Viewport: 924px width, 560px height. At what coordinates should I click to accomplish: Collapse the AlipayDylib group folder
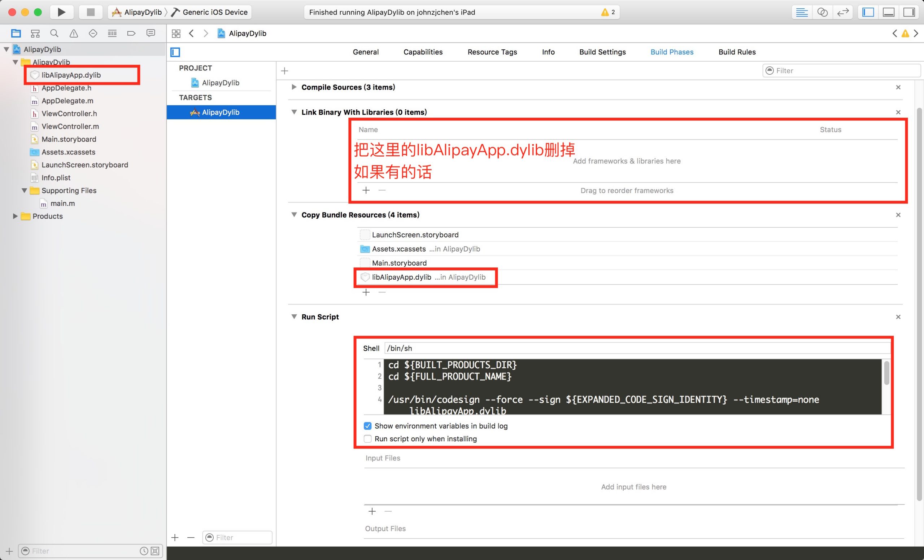(x=16, y=62)
